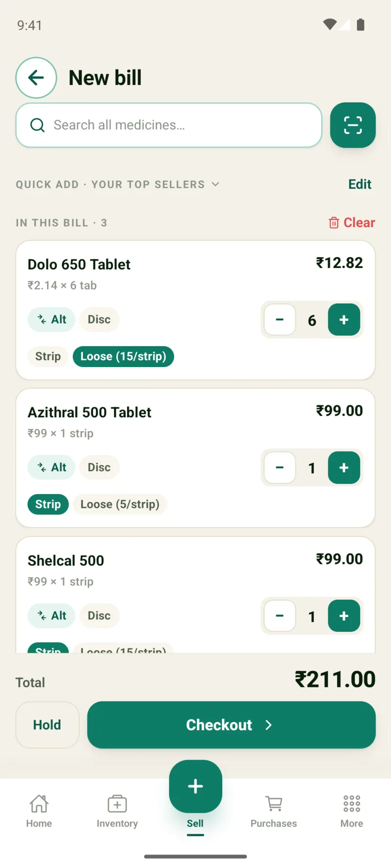Increase Dolo 650 quantity with plus

[344, 320]
